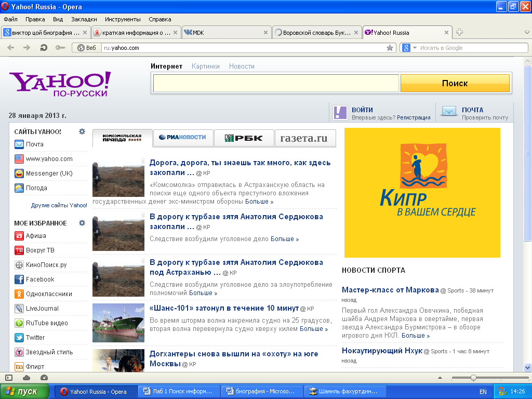Expand the view options arrow in status bar
This screenshot has width=532, height=399.
pos(440,378)
